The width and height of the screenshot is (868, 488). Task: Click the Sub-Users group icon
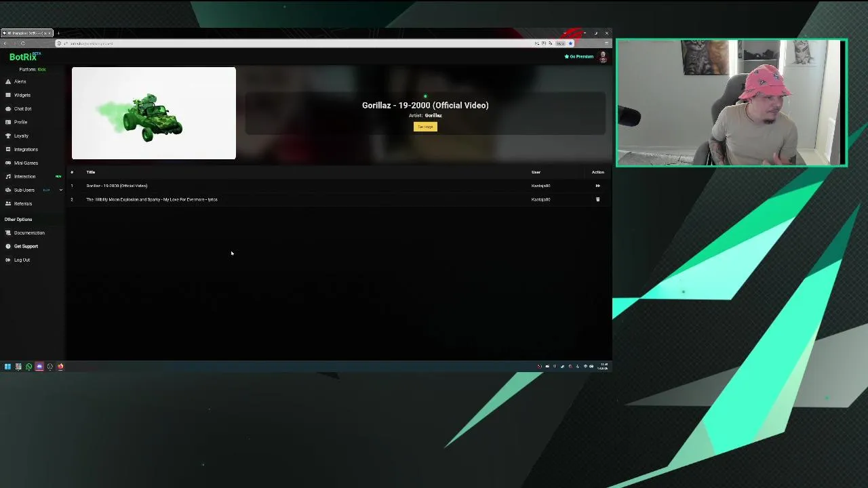[8, 190]
